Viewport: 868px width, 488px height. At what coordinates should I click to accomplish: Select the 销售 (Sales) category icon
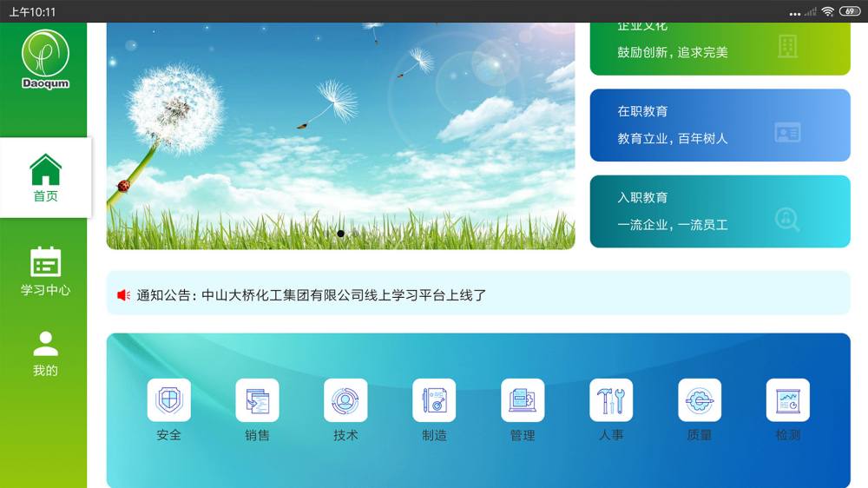pyautogui.click(x=257, y=400)
